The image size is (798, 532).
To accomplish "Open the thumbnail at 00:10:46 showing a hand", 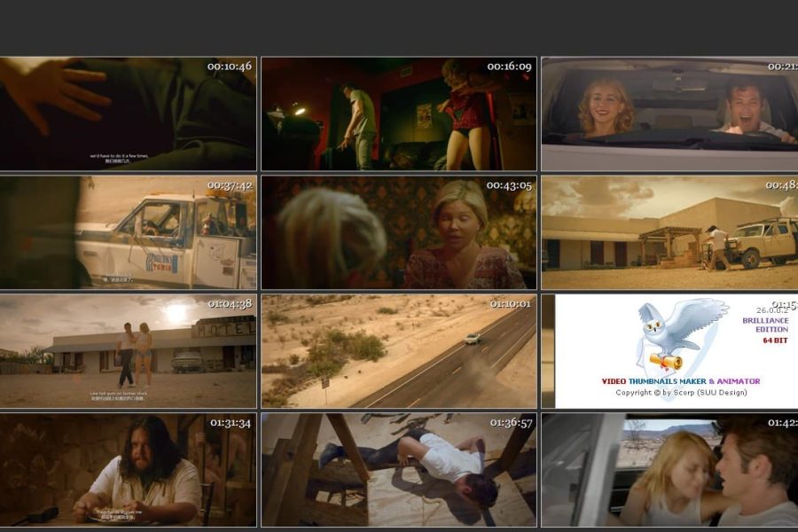I will (129, 114).
